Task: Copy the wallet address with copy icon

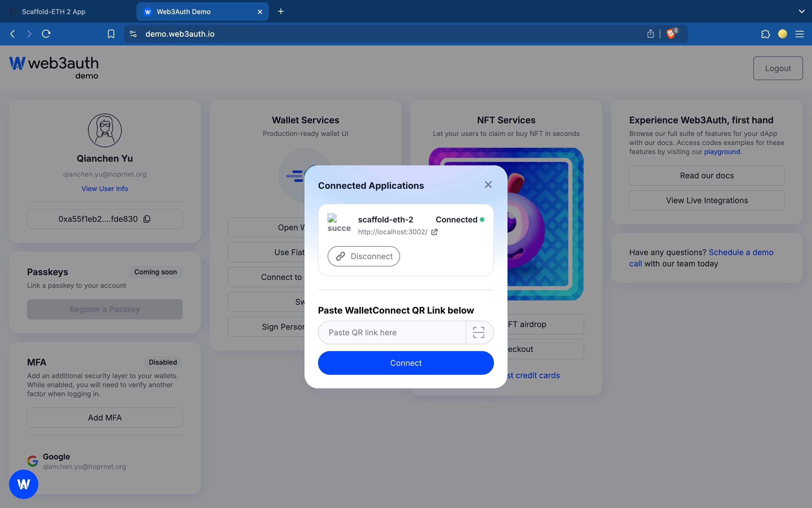Action: (x=147, y=219)
